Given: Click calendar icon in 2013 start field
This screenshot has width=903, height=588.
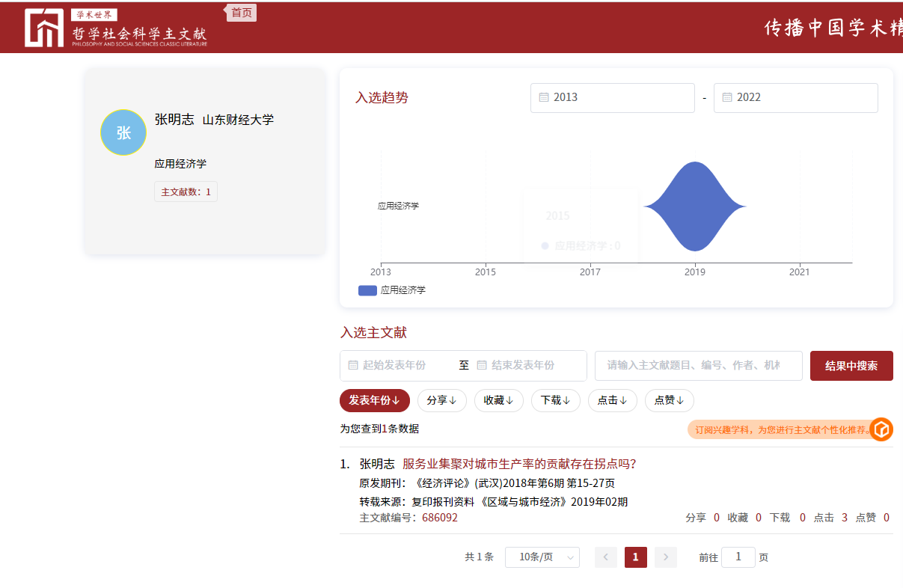Looking at the screenshot, I should pyautogui.click(x=544, y=97).
